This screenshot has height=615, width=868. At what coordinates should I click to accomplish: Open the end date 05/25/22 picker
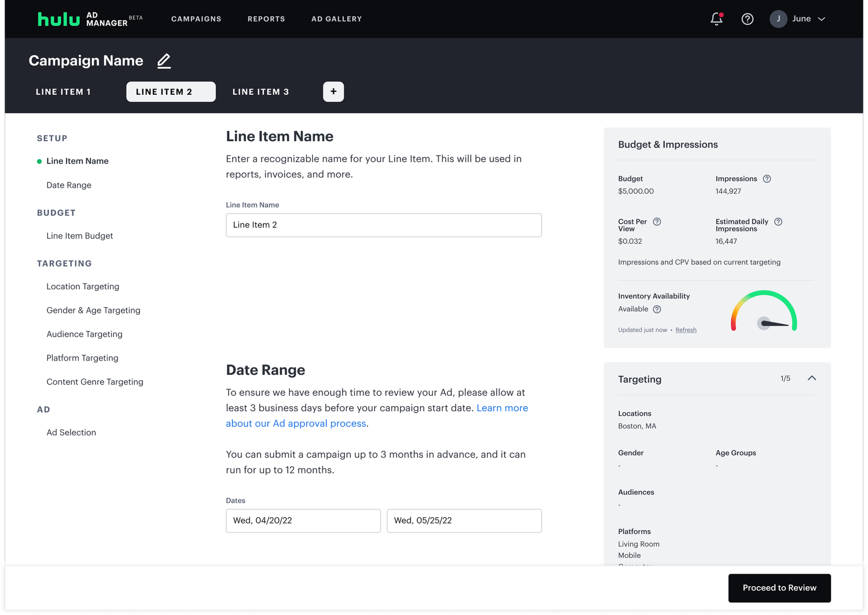pyautogui.click(x=464, y=521)
